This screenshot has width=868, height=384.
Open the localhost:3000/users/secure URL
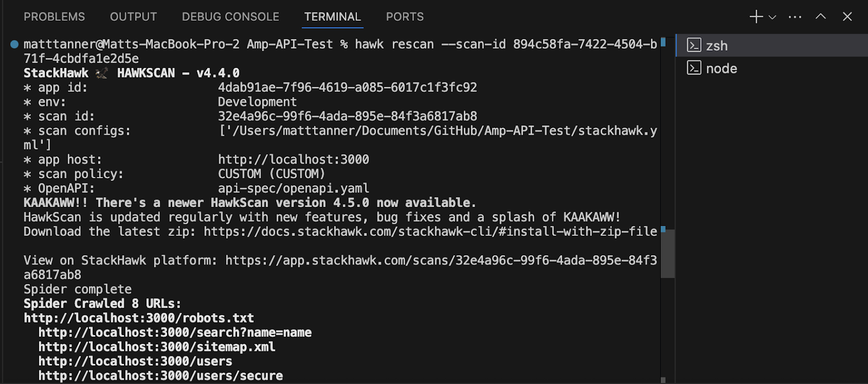tap(161, 376)
